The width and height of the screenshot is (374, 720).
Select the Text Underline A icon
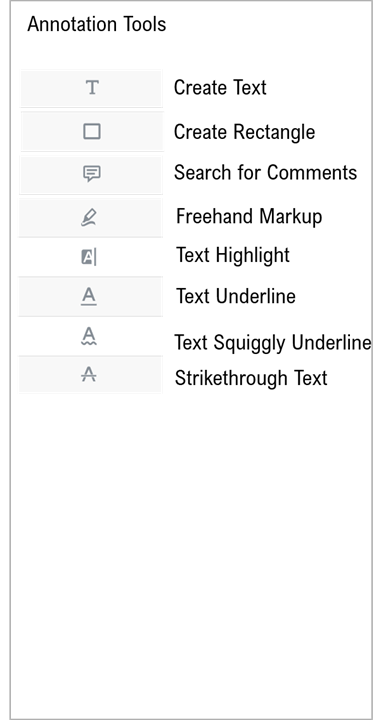[x=89, y=296]
